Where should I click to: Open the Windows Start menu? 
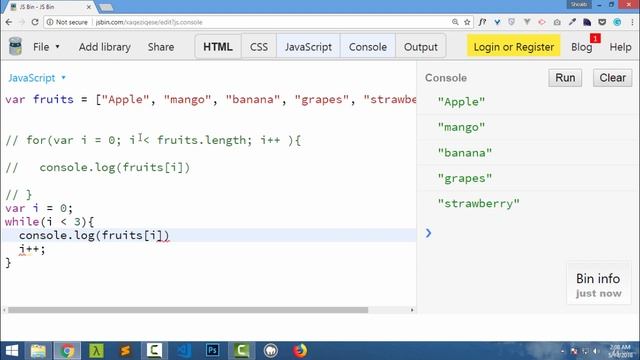tap(11, 351)
